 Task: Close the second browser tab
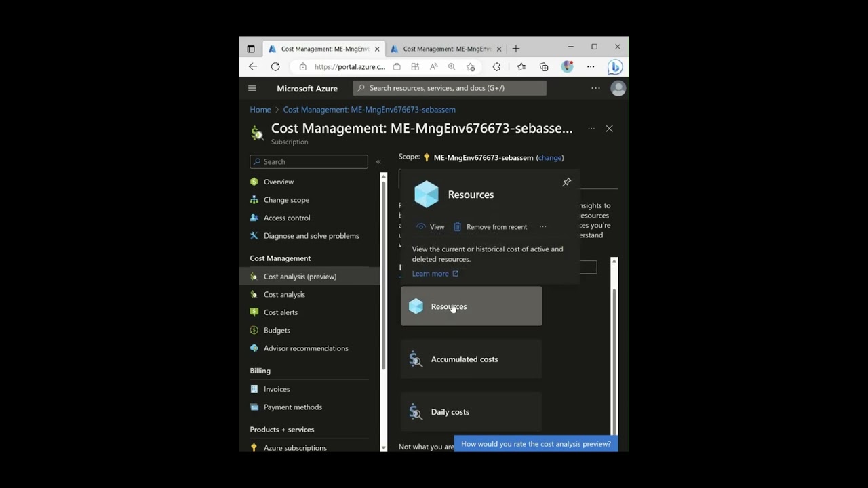[499, 49]
